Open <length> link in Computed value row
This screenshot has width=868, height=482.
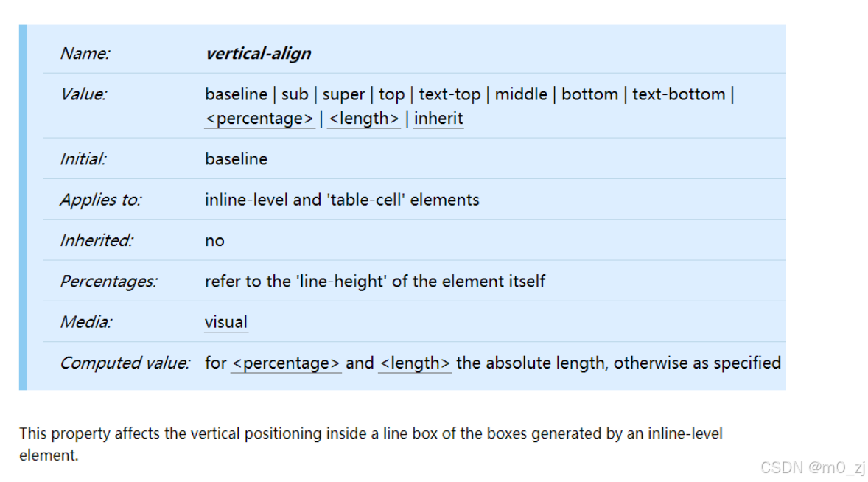coord(415,363)
